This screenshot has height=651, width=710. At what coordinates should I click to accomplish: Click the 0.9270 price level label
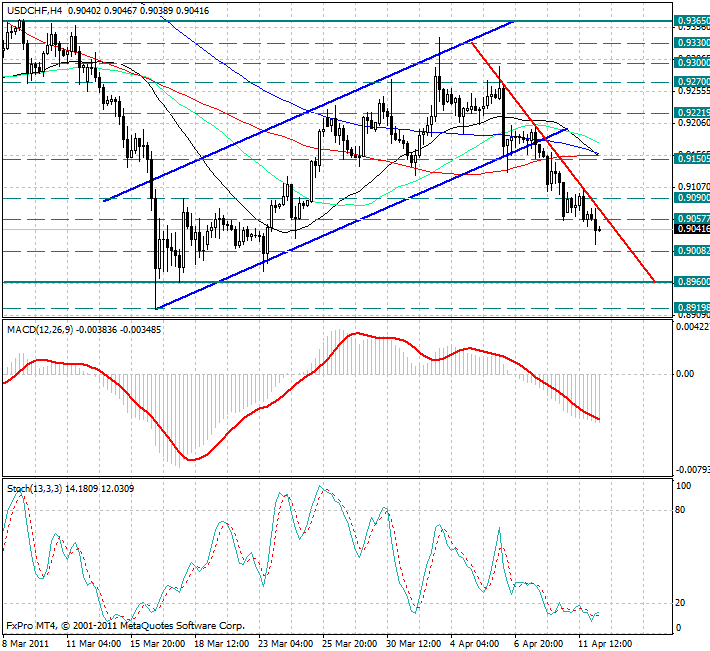692,82
